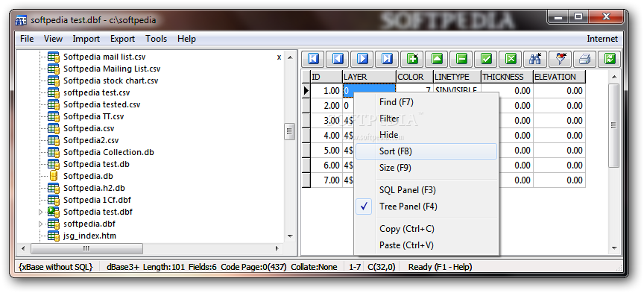The image size is (644, 293).
Task: Choose Paste (Ctrl+V) from the context menu
Action: [x=426, y=245]
